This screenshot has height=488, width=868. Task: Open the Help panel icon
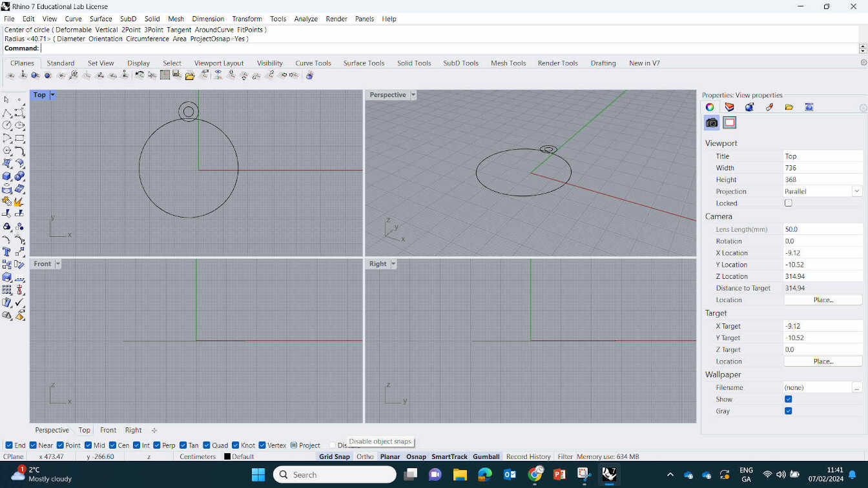[809, 107]
